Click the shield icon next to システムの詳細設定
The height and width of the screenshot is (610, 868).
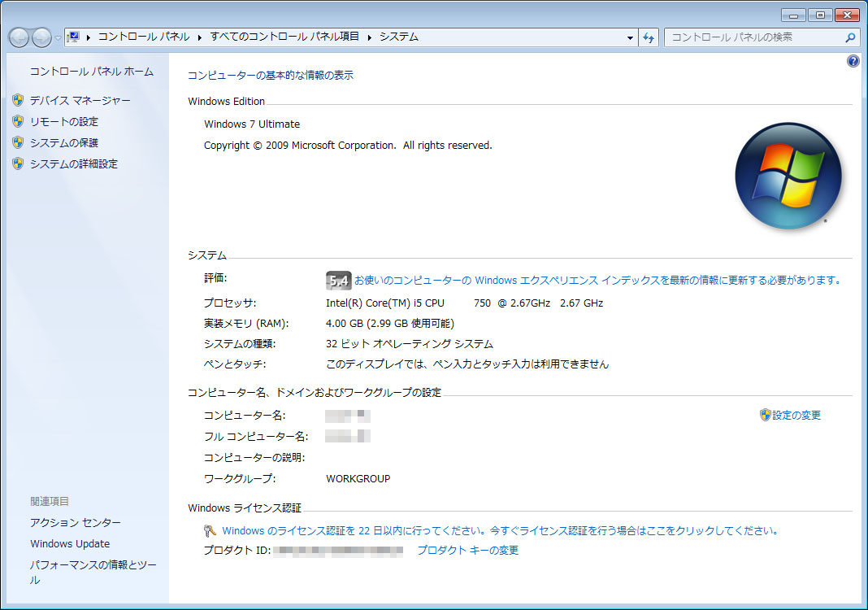(x=18, y=164)
